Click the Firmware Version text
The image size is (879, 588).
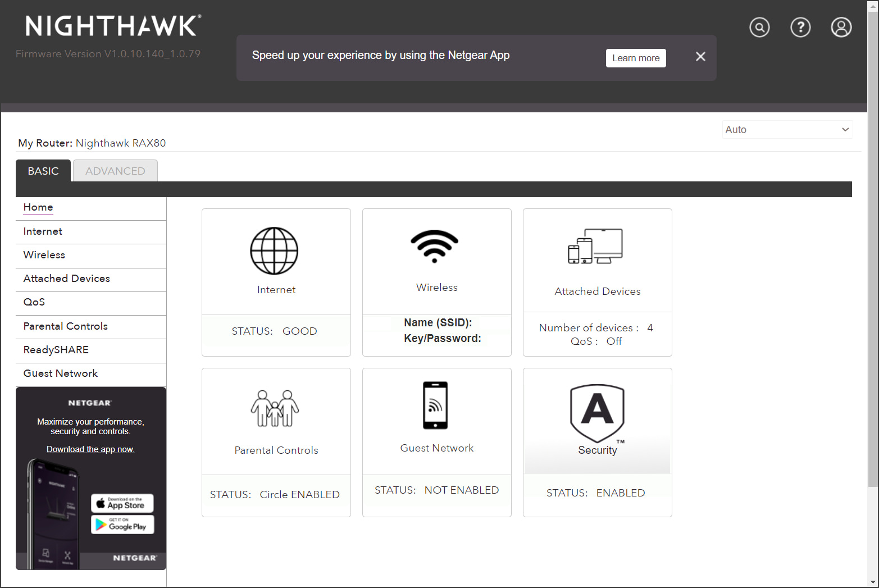click(x=108, y=54)
